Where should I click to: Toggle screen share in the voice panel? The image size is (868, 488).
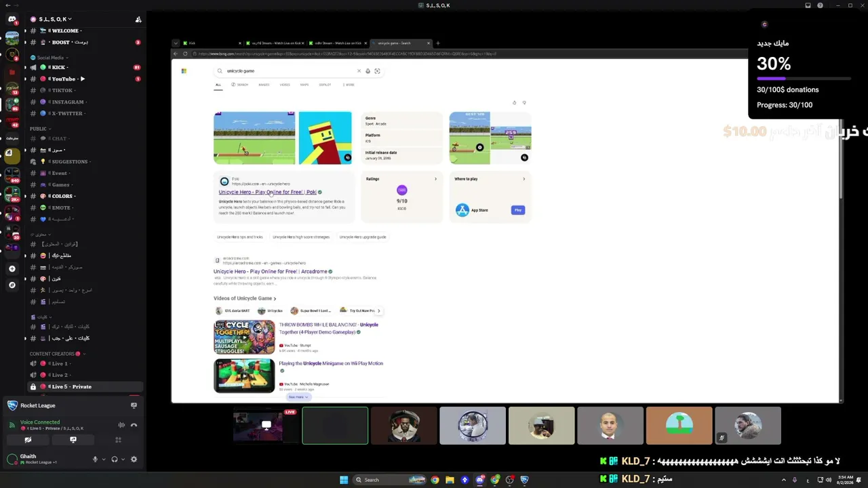click(73, 440)
